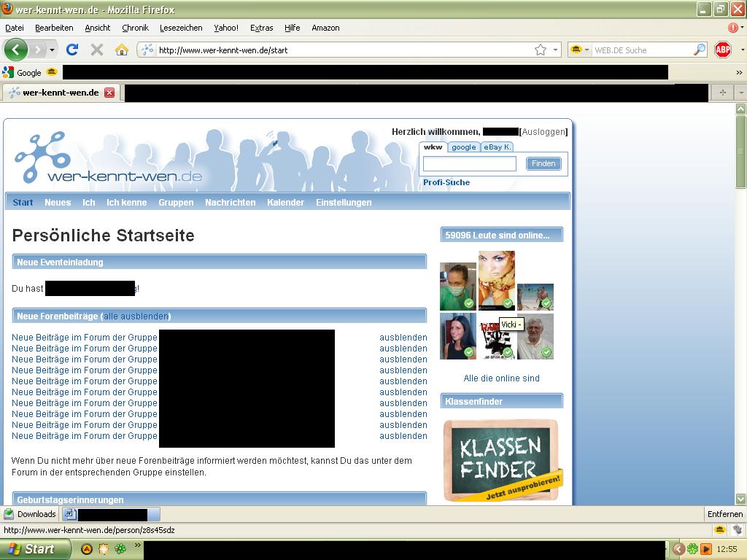The image size is (747, 560).
Task: Open the Kalender navigation item
Action: click(285, 203)
